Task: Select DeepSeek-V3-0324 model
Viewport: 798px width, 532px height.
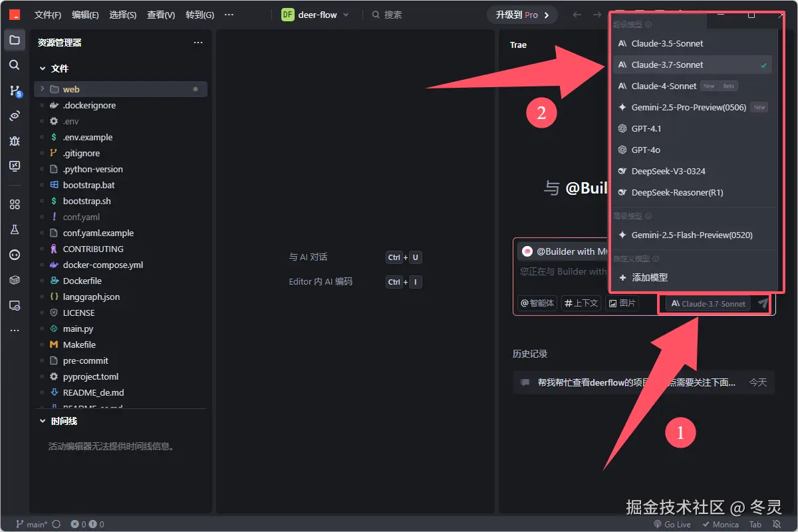Action: [692, 171]
